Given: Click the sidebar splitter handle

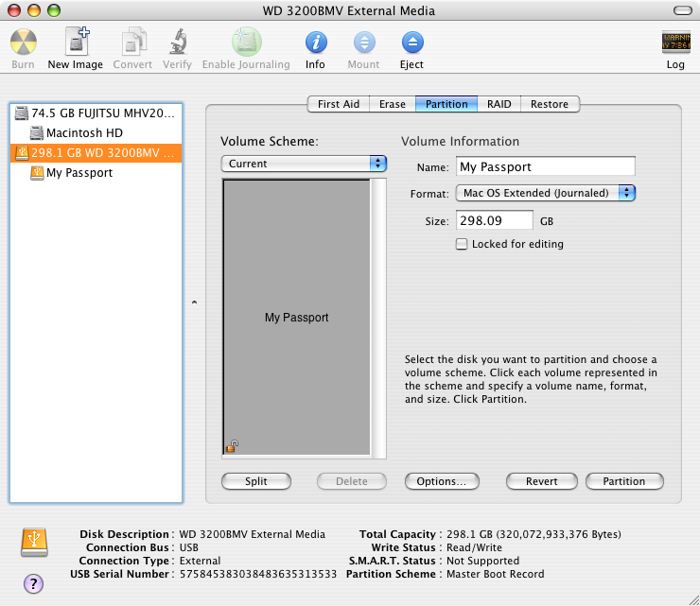Looking at the screenshot, I should [x=194, y=303].
